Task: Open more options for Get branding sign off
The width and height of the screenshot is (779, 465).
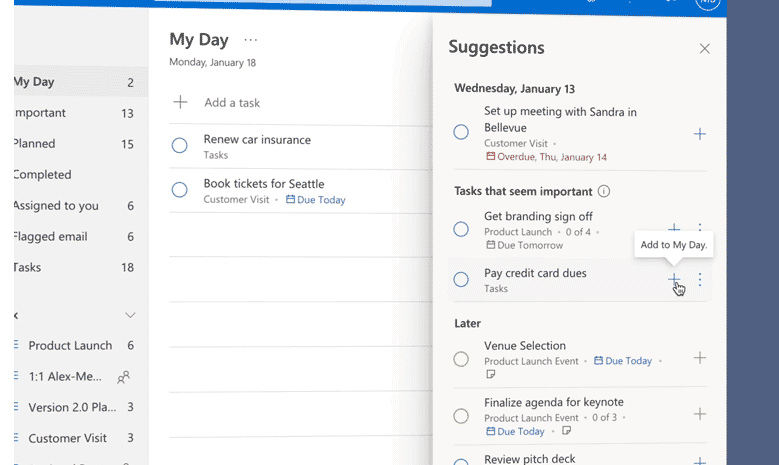Action: pyautogui.click(x=700, y=227)
